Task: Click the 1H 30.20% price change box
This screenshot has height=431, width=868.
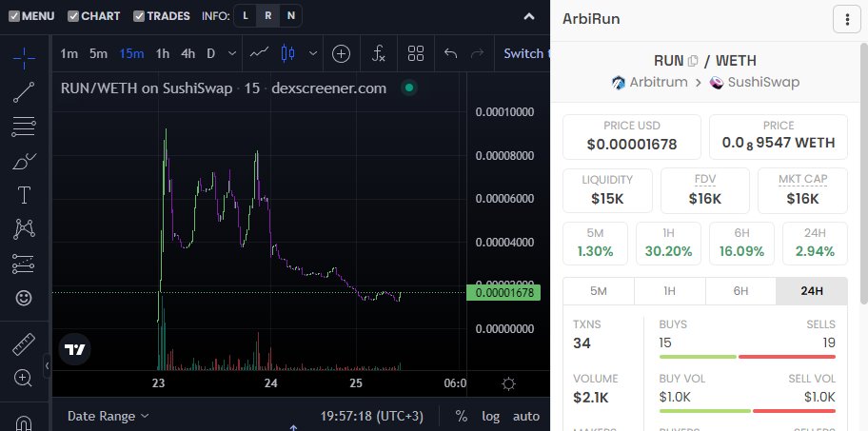Action: [x=668, y=244]
